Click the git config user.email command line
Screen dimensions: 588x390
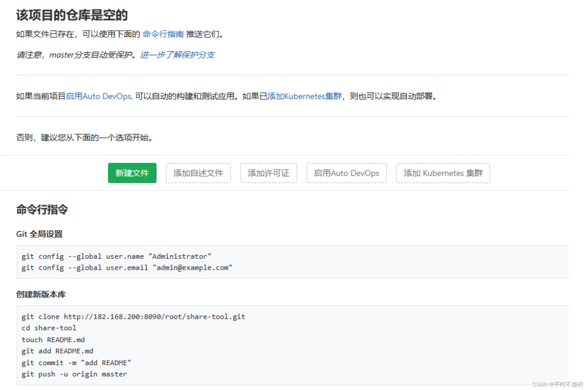point(127,268)
